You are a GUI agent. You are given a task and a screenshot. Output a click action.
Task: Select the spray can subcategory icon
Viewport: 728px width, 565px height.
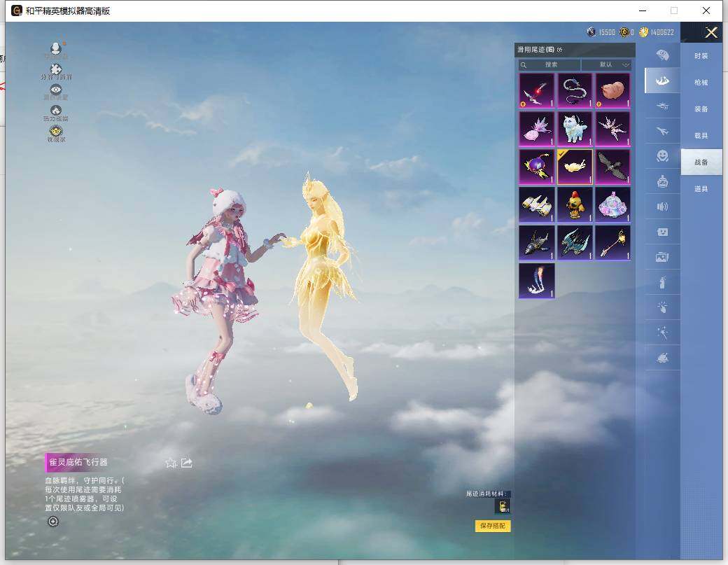[662, 281]
